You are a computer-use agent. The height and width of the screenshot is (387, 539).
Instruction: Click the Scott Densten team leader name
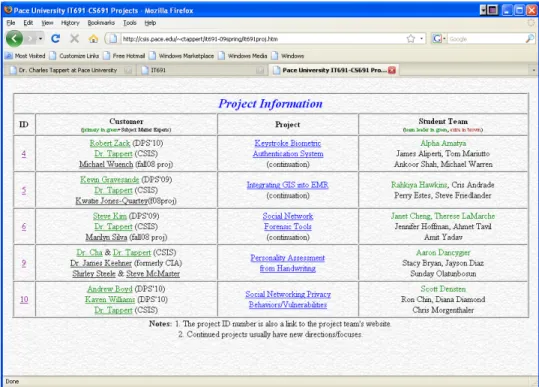click(x=443, y=289)
